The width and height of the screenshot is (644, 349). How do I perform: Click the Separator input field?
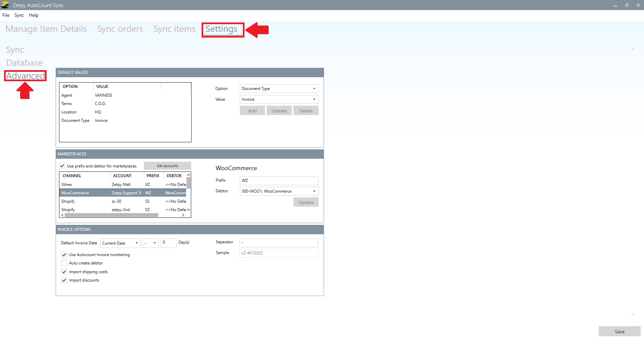tap(279, 243)
